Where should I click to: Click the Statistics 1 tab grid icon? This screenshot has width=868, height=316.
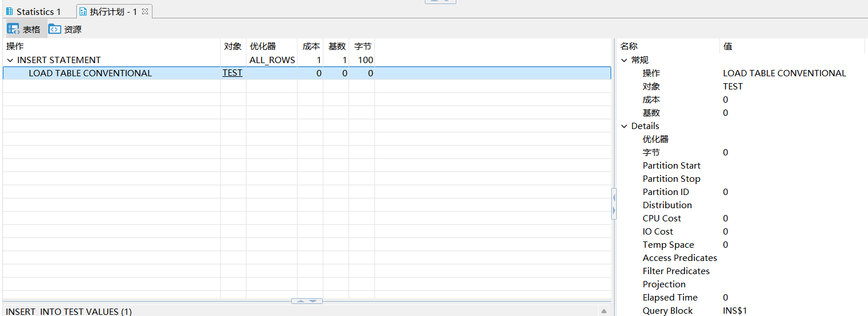pyautogui.click(x=9, y=11)
